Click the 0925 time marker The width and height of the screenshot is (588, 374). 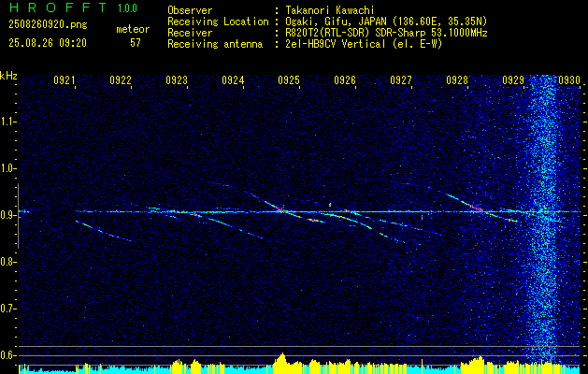(x=289, y=79)
